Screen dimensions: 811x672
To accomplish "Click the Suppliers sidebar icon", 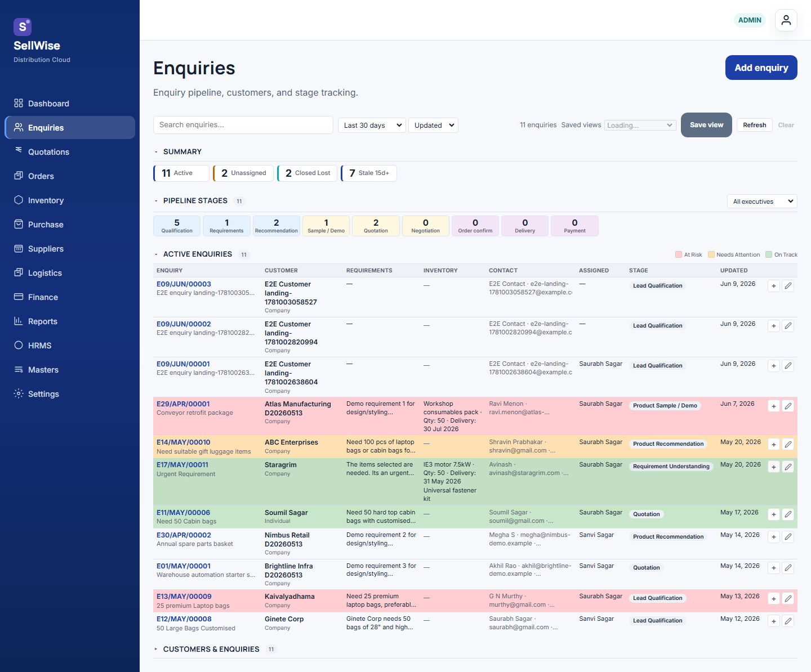I will click(19, 248).
